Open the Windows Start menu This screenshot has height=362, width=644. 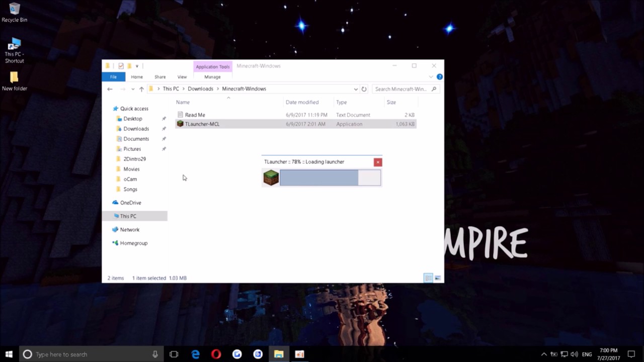coord(9,354)
